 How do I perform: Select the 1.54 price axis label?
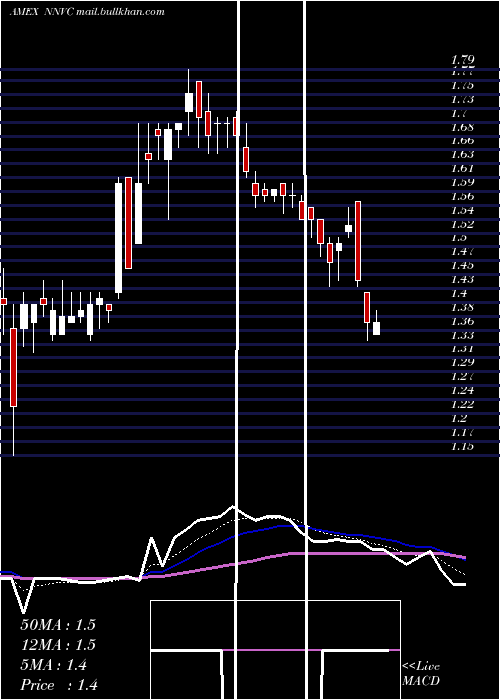click(463, 210)
